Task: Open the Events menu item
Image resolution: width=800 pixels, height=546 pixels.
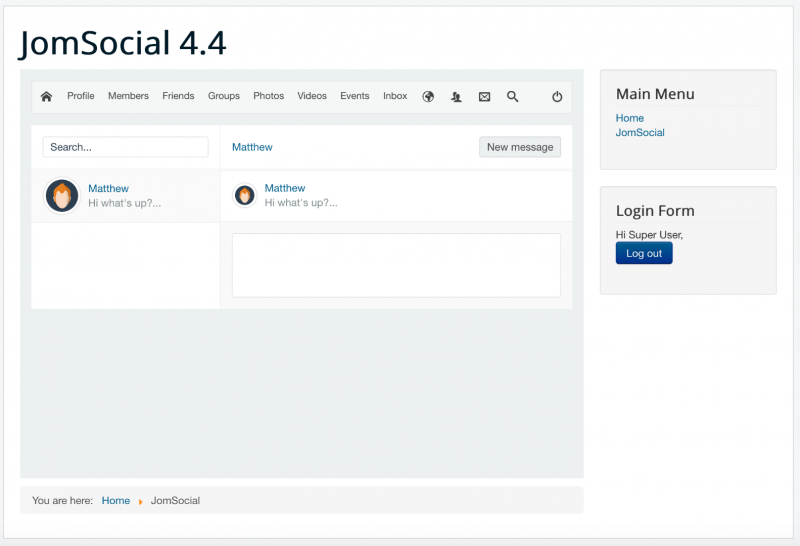Action: tap(355, 96)
